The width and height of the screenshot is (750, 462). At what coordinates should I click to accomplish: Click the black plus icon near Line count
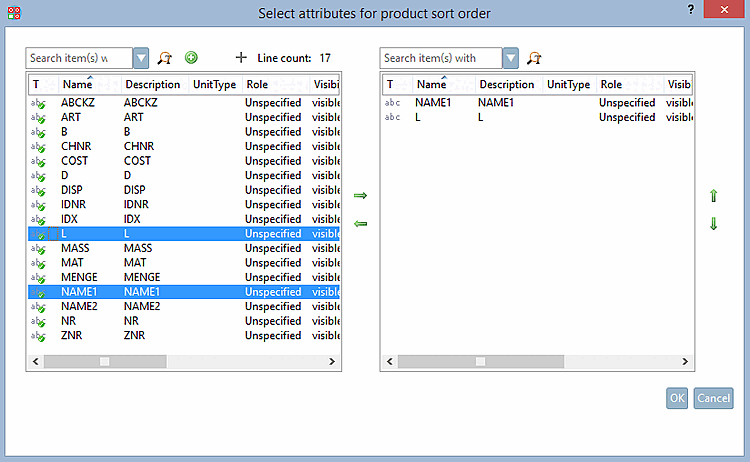pos(240,58)
